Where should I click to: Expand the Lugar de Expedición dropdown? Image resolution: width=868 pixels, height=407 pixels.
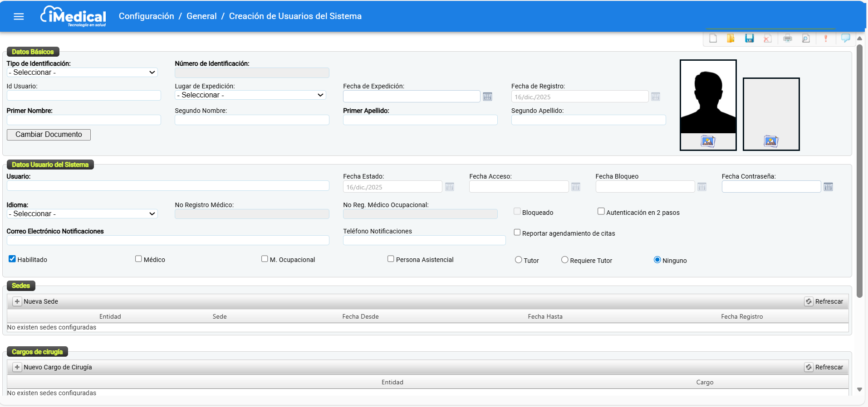[250, 95]
